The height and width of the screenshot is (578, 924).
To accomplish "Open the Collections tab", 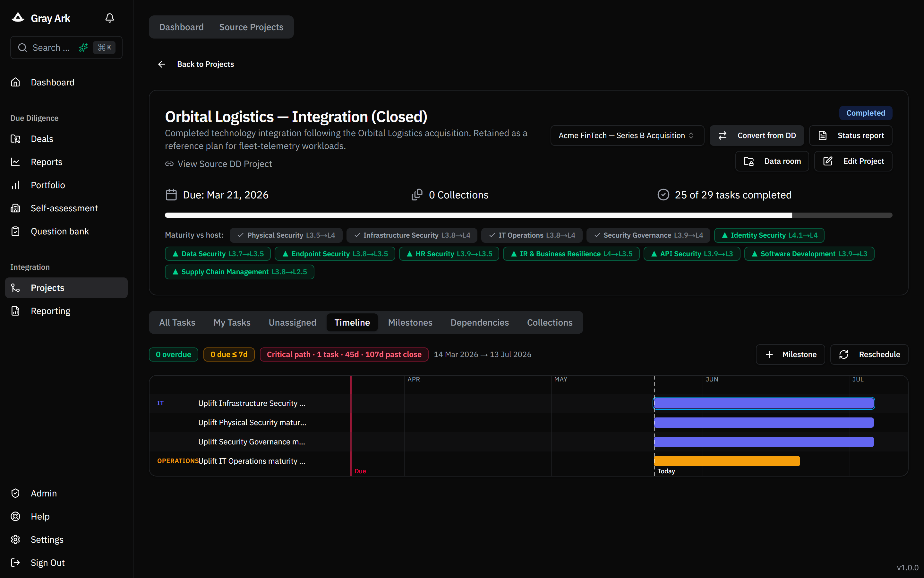I will (x=550, y=322).
